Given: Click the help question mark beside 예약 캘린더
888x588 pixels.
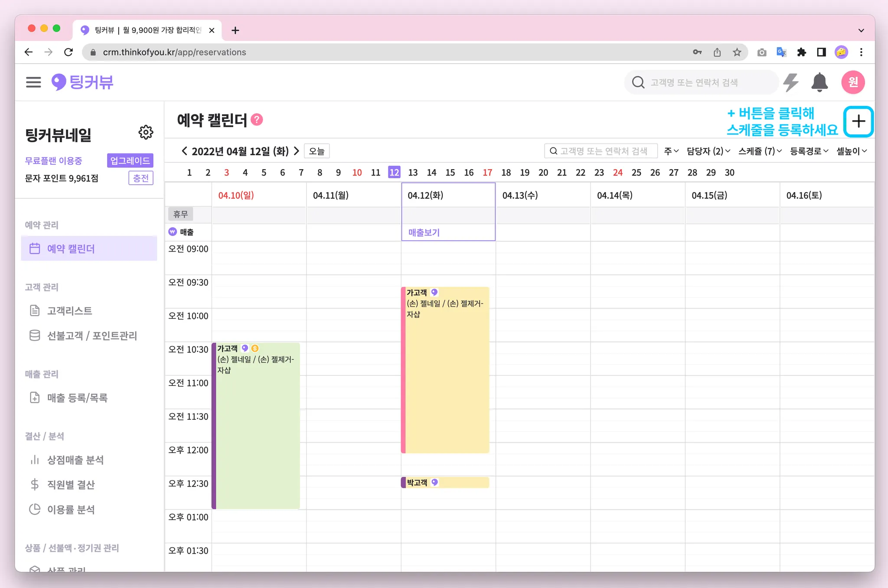Looking at the screenshot, I should tap(257, 120).
